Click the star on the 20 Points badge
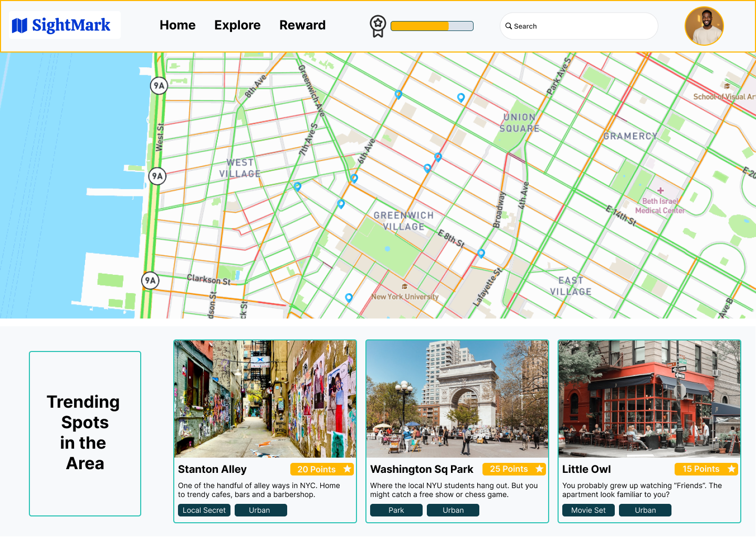This screenshot has width=756, height=538. (x=347, y=469)
